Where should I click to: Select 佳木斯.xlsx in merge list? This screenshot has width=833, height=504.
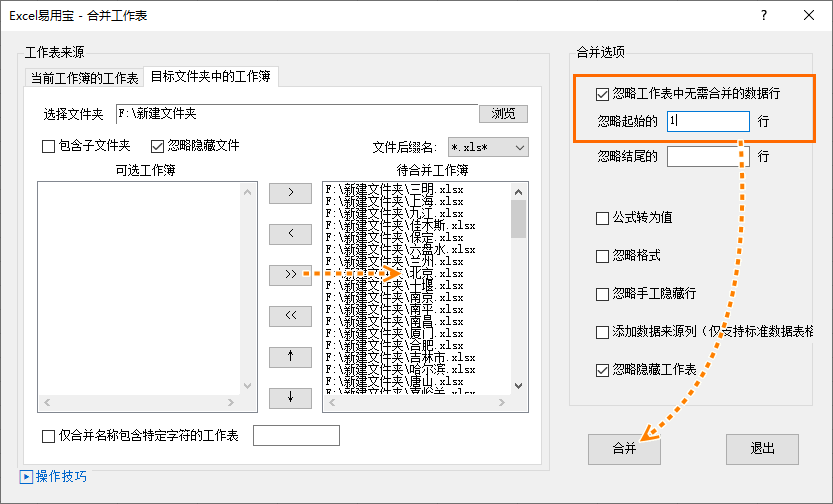tap(400, 225)
